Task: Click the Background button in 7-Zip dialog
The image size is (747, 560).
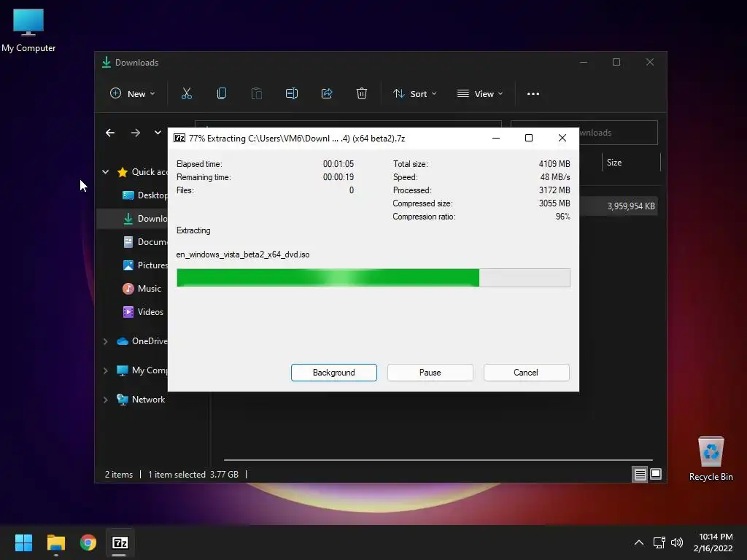Action: 334,373
